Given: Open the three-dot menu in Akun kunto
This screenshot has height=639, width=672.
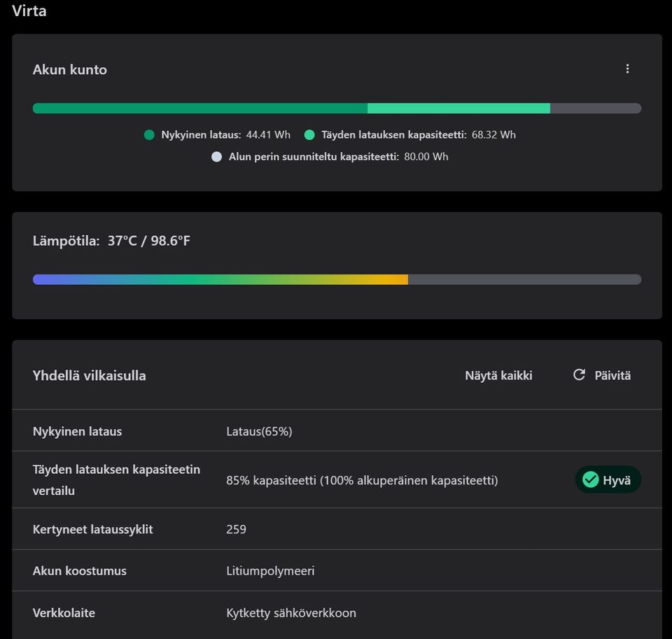Looking at the screenshot, I should pos(627,69).
